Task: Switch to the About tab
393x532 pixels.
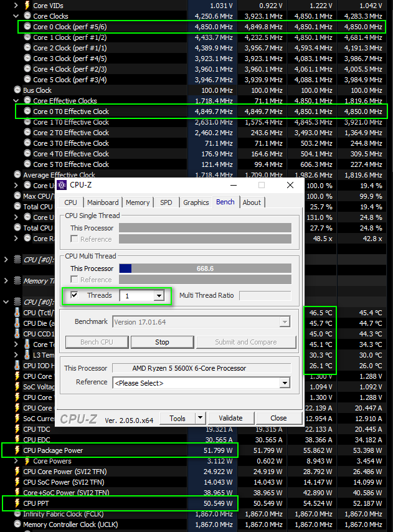Action: point(252,202)
